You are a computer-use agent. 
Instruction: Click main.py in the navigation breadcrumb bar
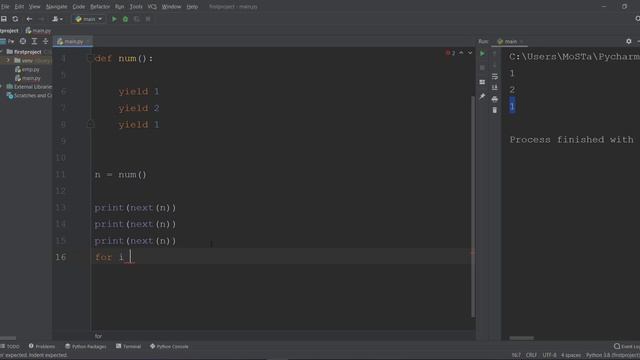[x=38, y=31]
